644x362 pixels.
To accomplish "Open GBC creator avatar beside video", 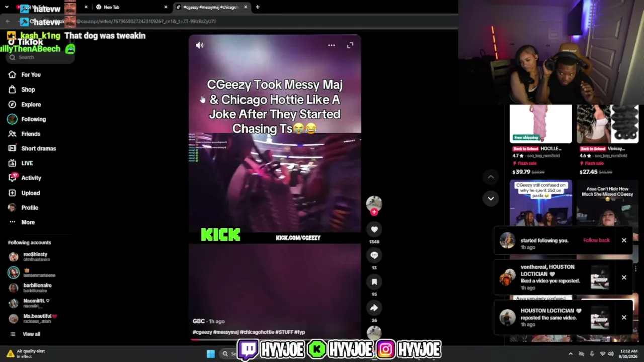I will click(x=374, y=203).
